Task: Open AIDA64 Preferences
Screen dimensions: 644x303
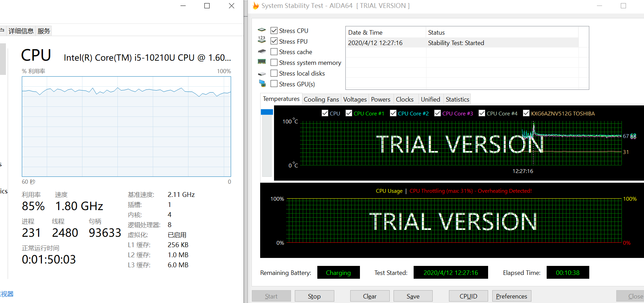Action: [512, 296]
